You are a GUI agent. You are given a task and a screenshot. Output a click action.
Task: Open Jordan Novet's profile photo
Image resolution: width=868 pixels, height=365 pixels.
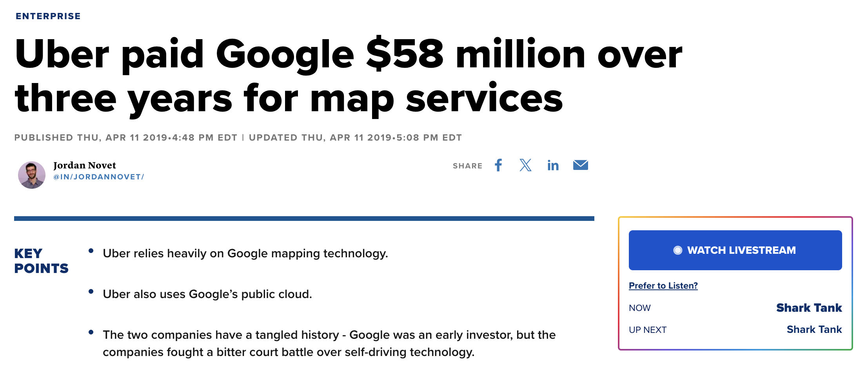(x=32, y=175)
